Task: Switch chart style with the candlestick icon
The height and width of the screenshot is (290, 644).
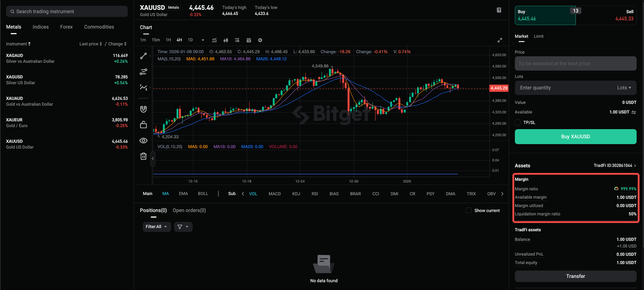Action: (225, 40)
